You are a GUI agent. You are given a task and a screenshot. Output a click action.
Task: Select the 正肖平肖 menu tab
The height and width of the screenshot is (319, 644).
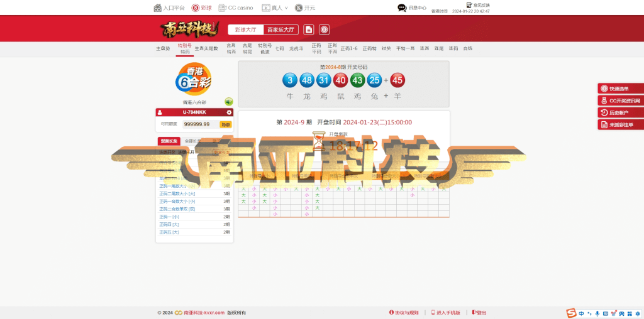(x=332, y=48)
